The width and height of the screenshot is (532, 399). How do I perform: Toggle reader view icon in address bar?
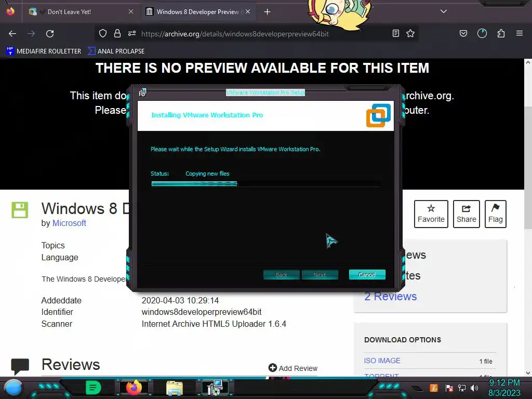(395, 33)
